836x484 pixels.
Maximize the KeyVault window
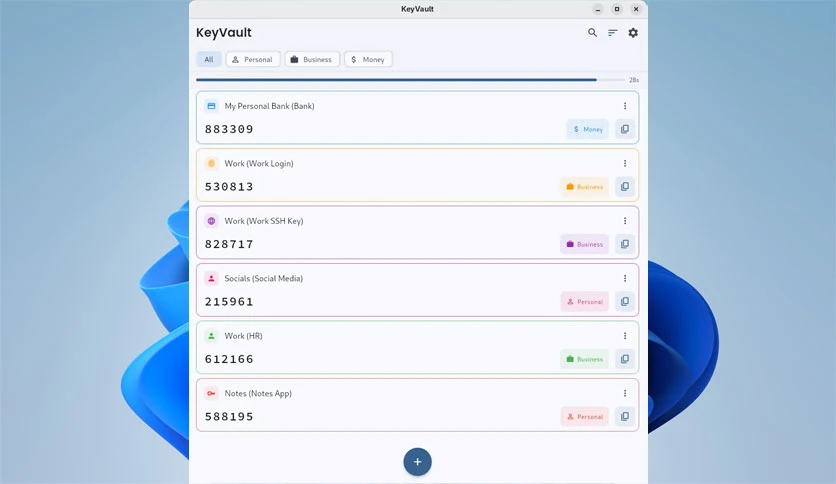click(617, 9)
